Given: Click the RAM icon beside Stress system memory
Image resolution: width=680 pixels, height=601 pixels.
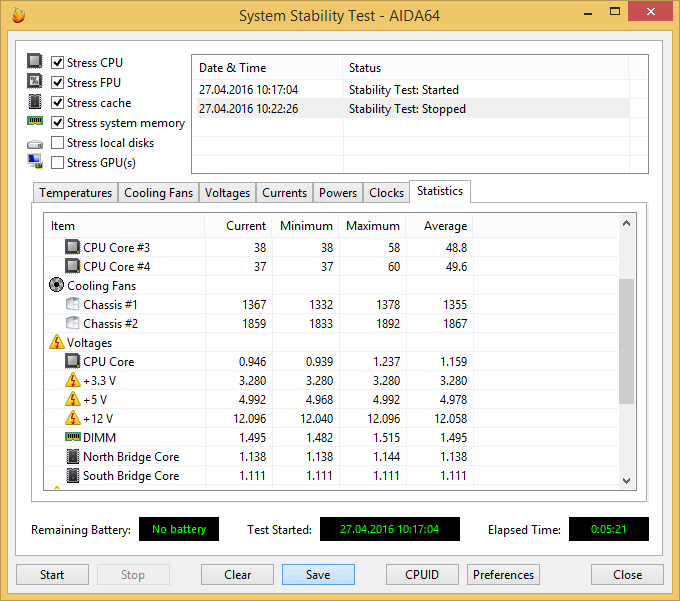Looking at the screenshot, I should [35, 121].
